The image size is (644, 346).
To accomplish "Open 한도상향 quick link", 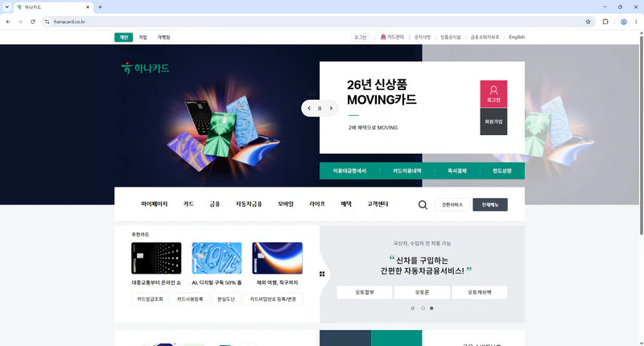I will click(x=502, y=171).
